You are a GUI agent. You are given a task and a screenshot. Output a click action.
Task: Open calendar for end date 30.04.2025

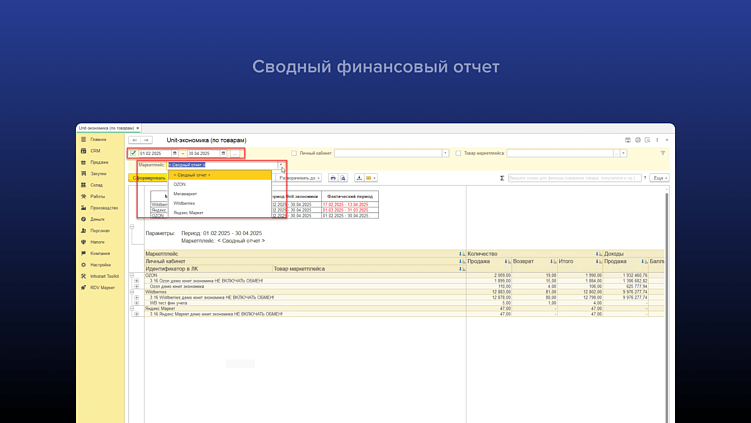tap(223, 153)
